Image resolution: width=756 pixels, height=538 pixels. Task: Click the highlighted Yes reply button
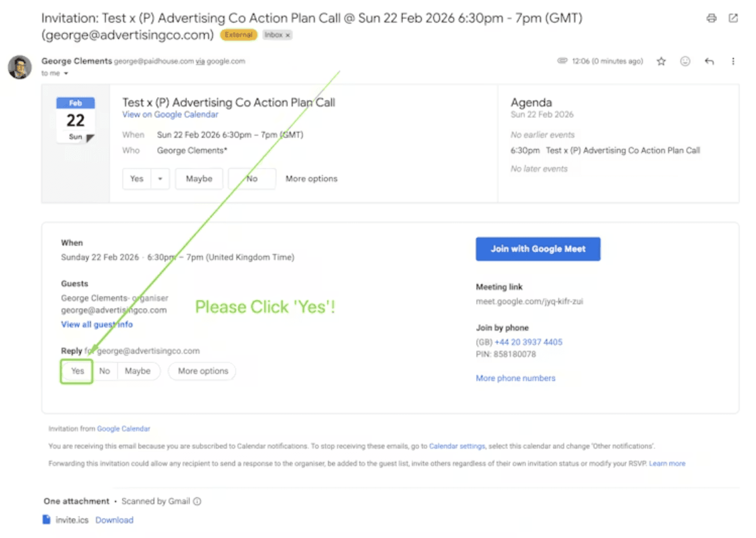pos(77,371)
